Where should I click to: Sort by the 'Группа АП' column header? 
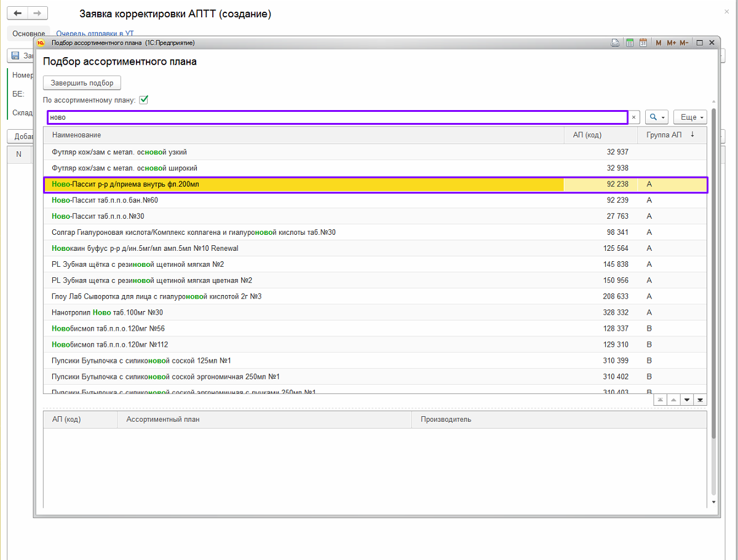click(664, 135)
